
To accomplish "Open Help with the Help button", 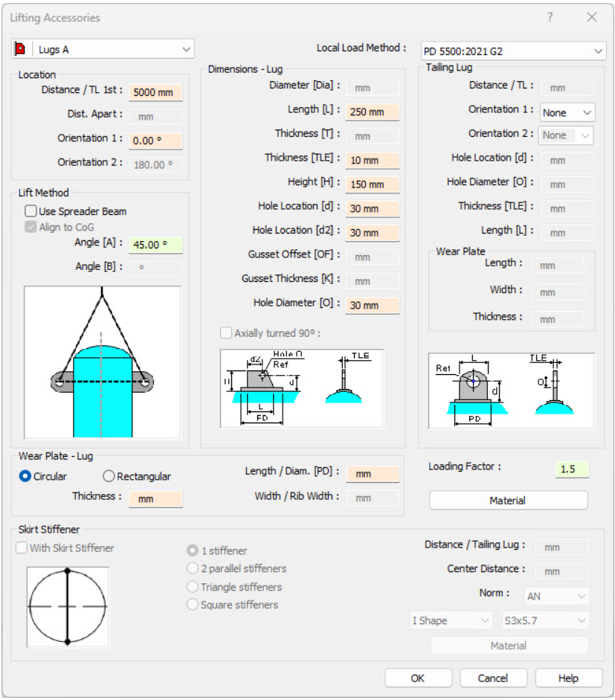I will point(568,678).
